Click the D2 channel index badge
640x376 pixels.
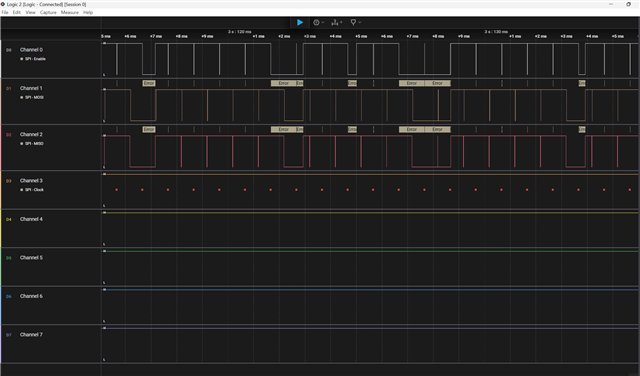click(9, 135)
